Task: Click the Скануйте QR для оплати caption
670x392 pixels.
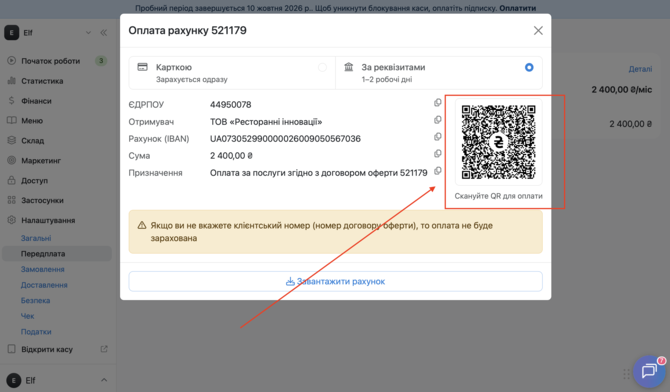Action: [x=498, y=196]
